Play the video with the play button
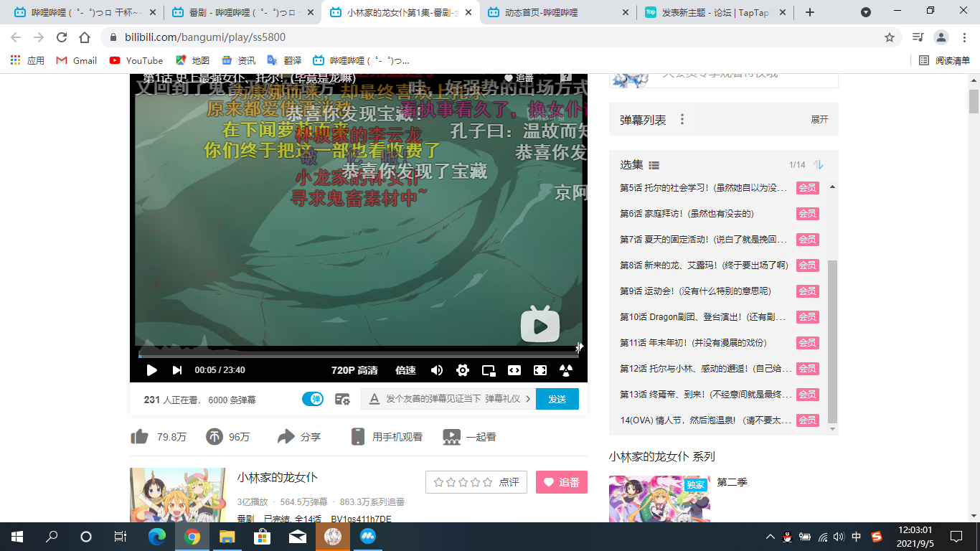Screen dimensions: 980x551 coord(151,370)
